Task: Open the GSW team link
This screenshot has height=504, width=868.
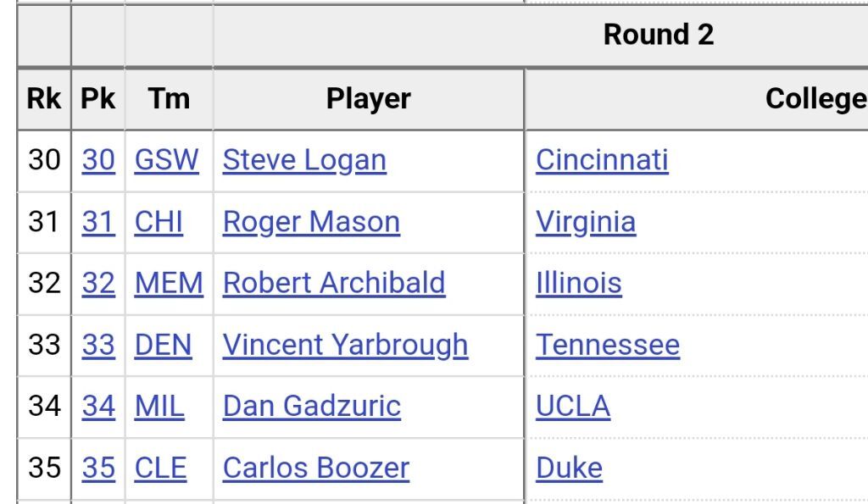Action: coord(167,160)
